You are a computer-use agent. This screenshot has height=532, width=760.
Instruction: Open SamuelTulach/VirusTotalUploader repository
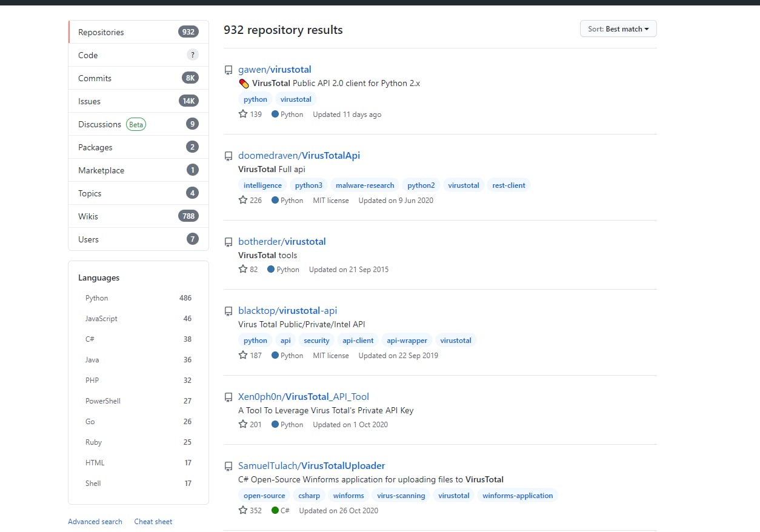point(312,466)
